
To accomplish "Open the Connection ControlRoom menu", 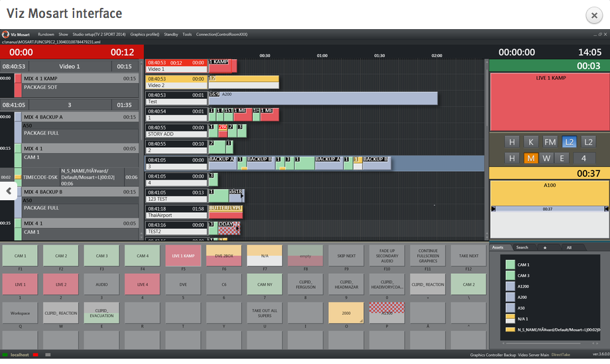I will tap(222, 34).
